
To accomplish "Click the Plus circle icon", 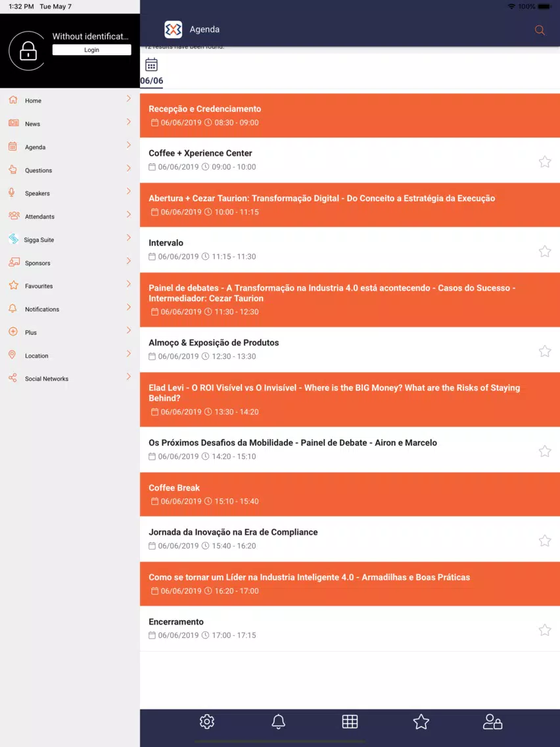I will coord(13,331).
